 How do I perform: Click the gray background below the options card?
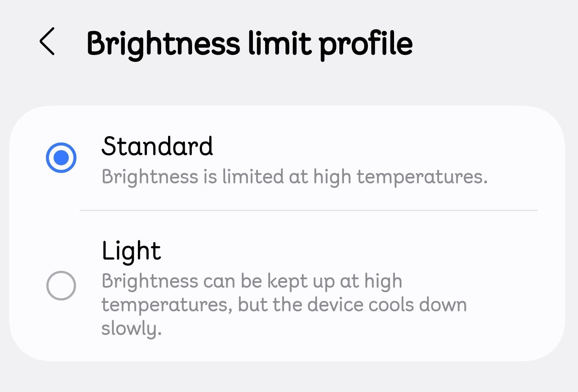pyautogui.click(x=289, y=377)
